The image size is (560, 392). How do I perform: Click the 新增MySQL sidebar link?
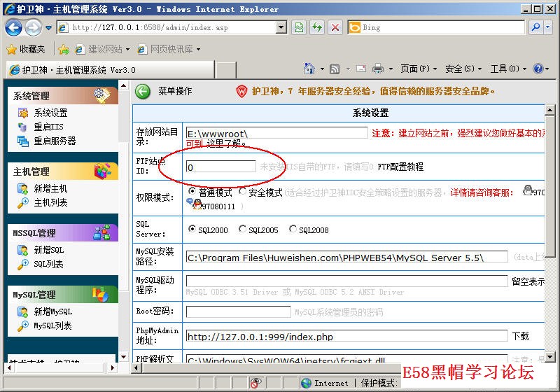(52, 311)
